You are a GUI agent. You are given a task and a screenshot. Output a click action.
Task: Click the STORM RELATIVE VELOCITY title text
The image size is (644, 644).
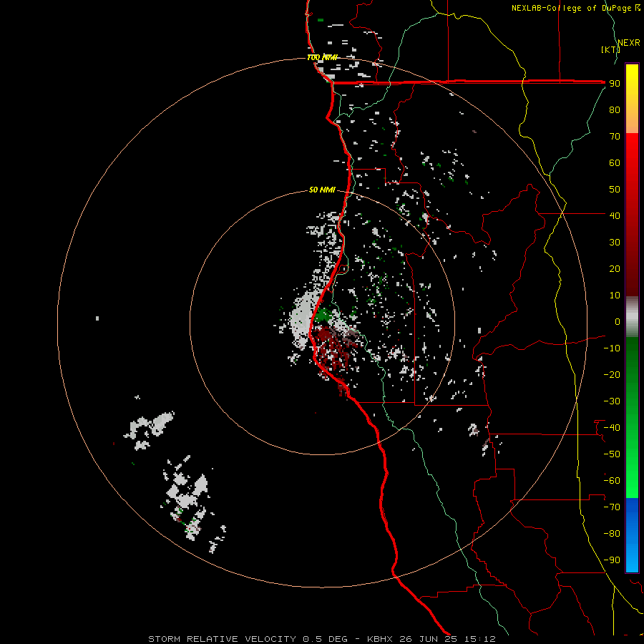click(x=222, y=639)
